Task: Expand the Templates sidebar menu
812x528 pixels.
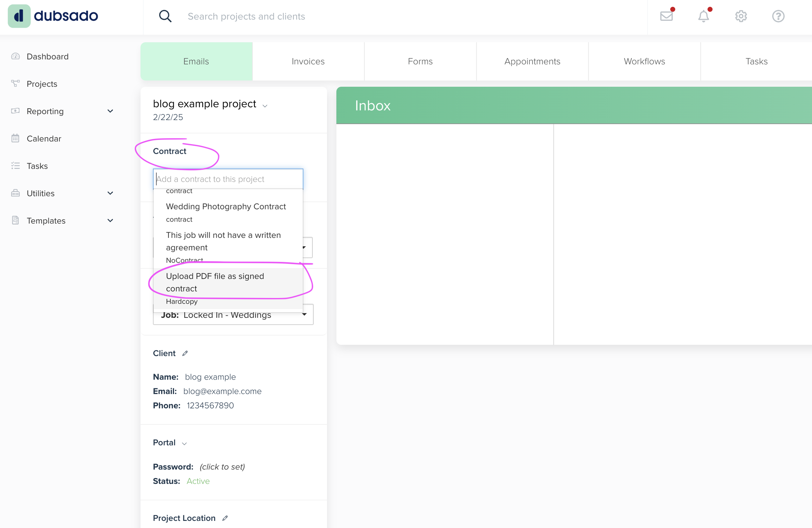Action: tap(110, 221)
